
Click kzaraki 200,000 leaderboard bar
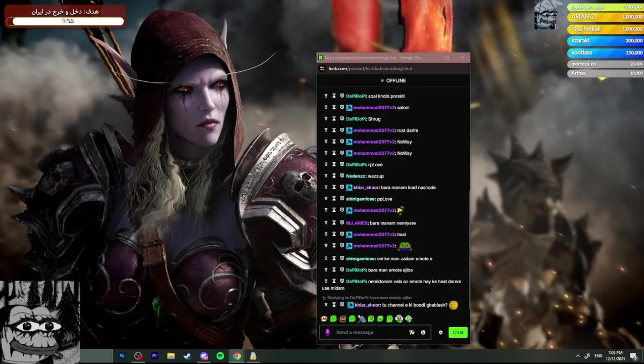(x=606, y=40)
